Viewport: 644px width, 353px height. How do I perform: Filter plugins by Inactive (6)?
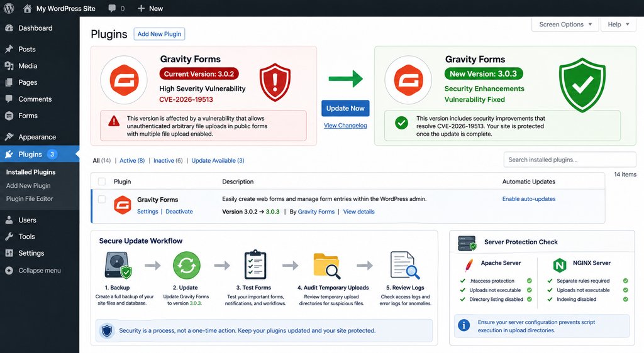point(168,161)
